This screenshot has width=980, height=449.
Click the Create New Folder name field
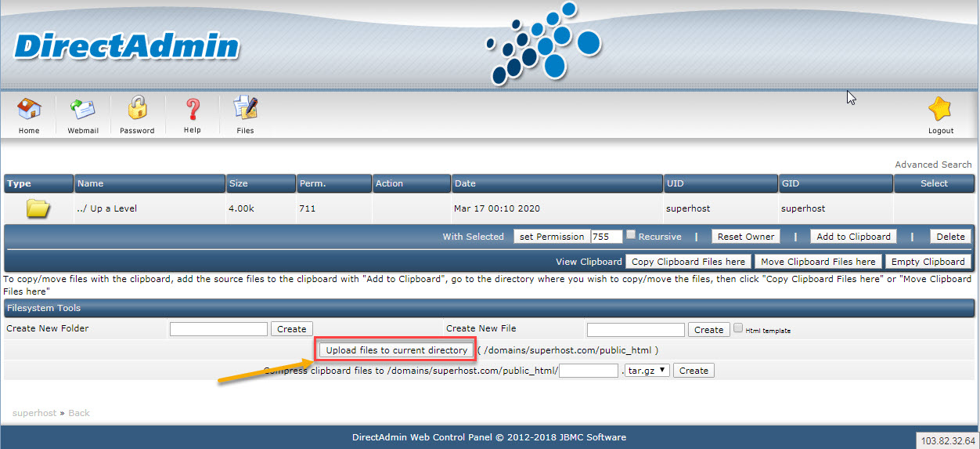218,330
